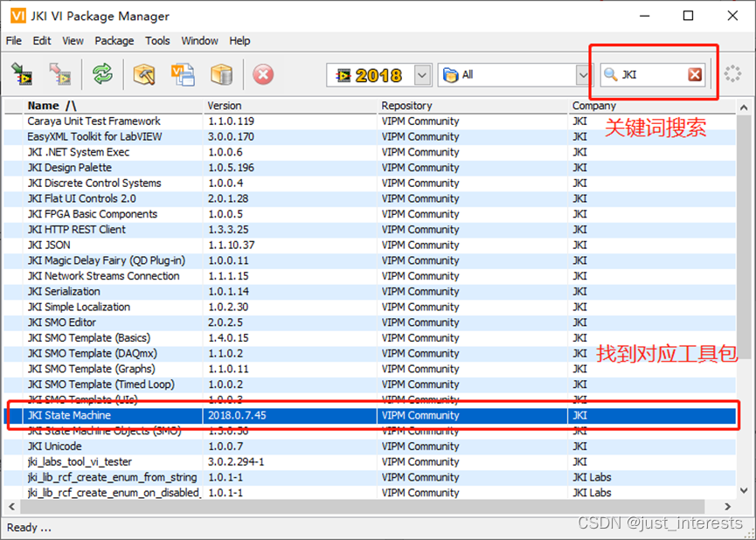Select EasyXML Toolkit for LabVIEW package
Screen dimensions: 756x540
[370, 136]
